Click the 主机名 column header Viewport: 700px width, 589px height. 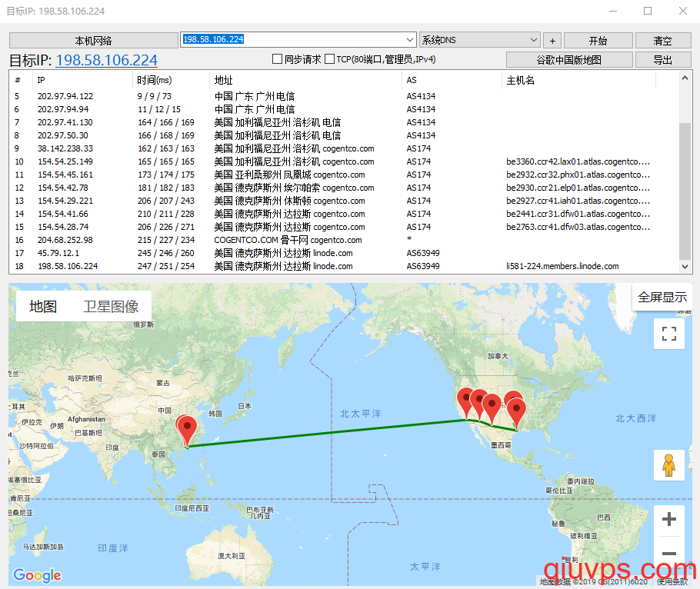(578, 80)
